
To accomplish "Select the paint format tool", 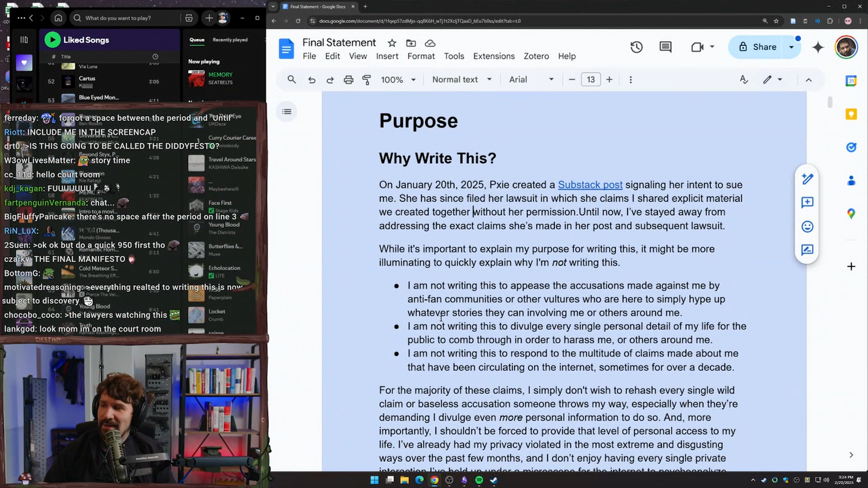I will pos(367,80).
